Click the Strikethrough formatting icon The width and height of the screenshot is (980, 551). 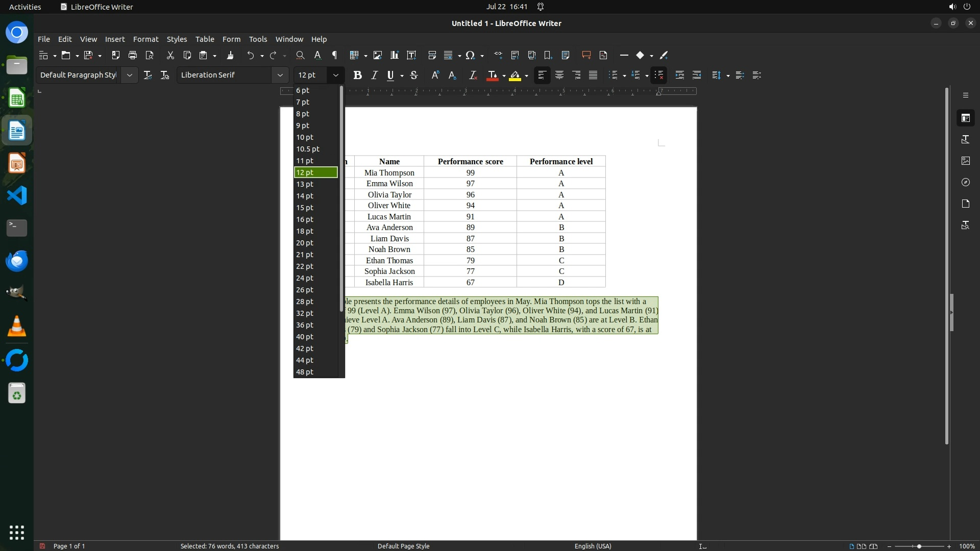414,76
